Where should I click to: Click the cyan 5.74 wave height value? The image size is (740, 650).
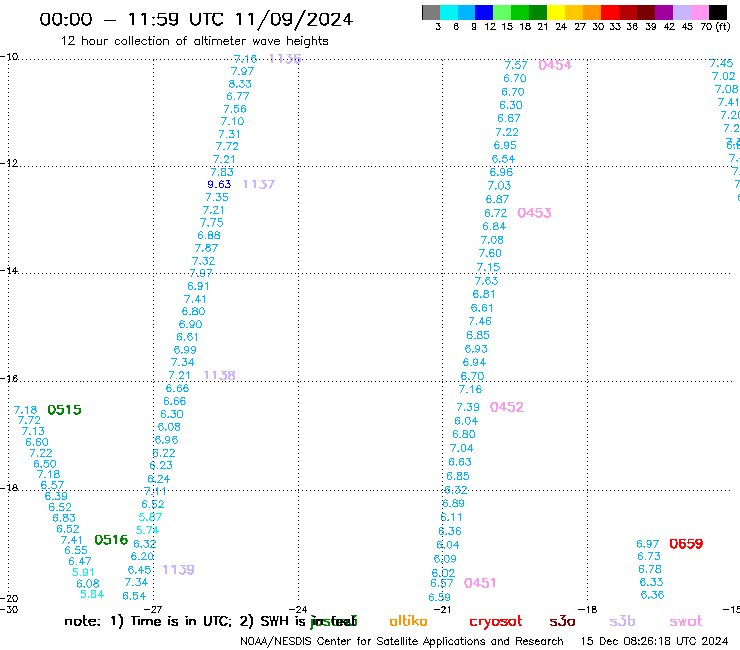pyautogui.click(x=147, y=530)
